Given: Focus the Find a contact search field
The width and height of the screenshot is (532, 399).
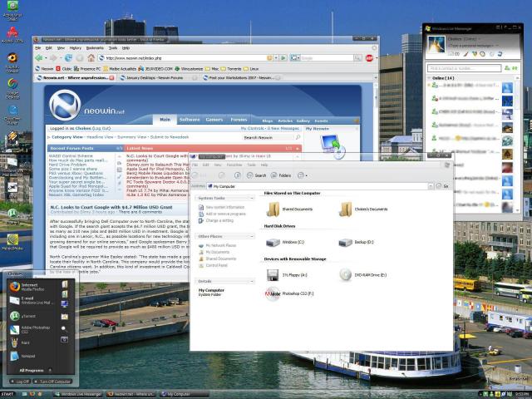Looking at the screenshot, I should [x=464, y=68].
